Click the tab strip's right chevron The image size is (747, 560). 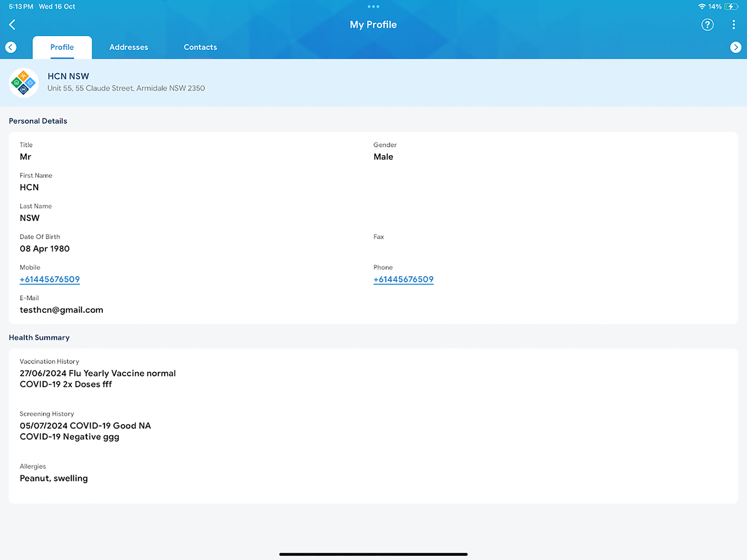click(736, 47)
